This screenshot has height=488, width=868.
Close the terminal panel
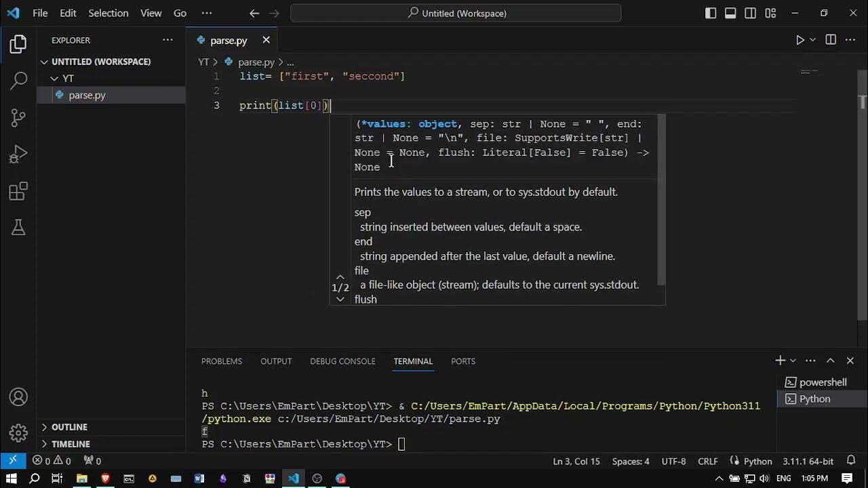click(850, 361)
